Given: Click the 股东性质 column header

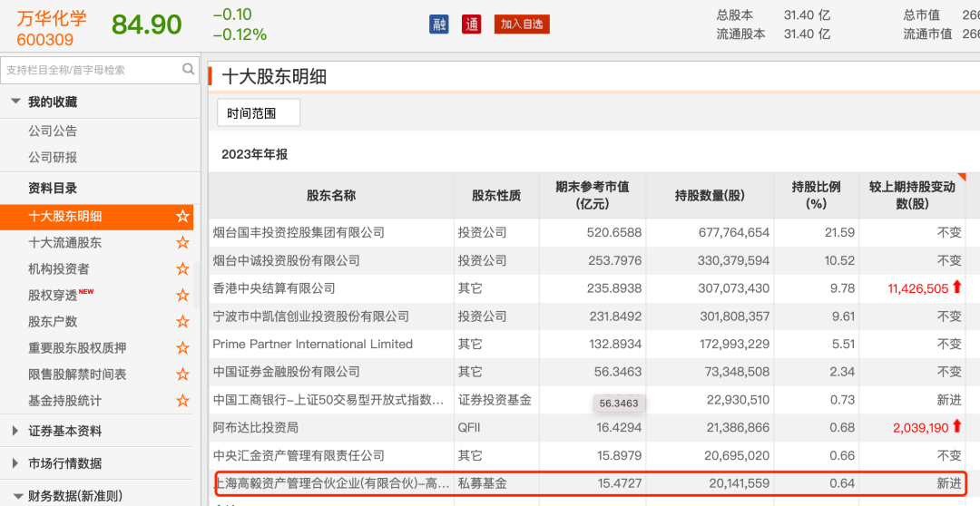Looking at the screenshot, I should [x=497, y=196].
